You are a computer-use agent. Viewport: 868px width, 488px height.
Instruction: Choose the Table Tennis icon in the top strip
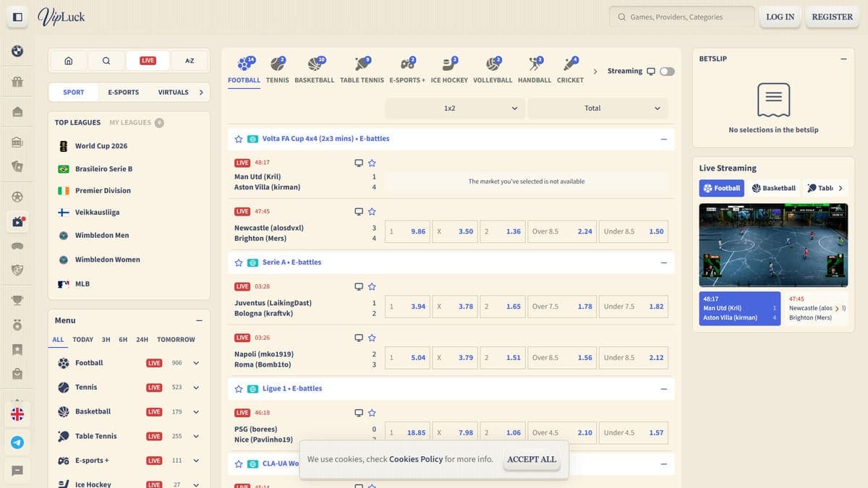point(362,64)
